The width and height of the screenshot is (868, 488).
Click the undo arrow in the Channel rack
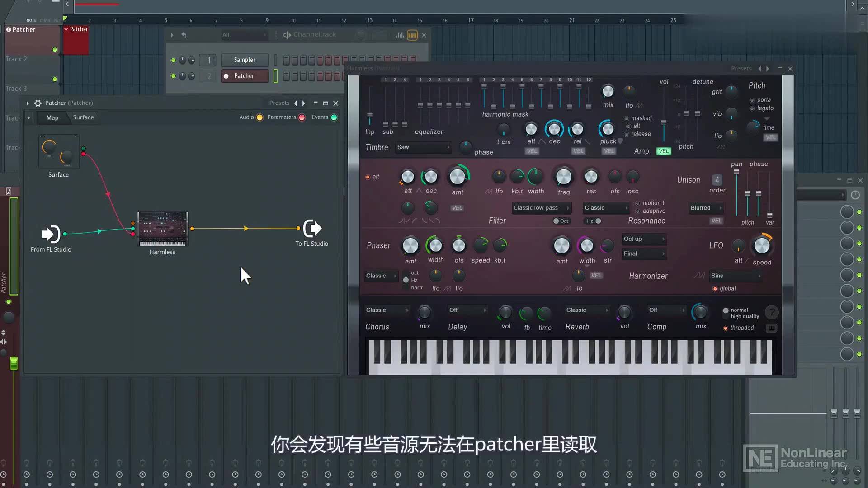(x=184, y=35)
